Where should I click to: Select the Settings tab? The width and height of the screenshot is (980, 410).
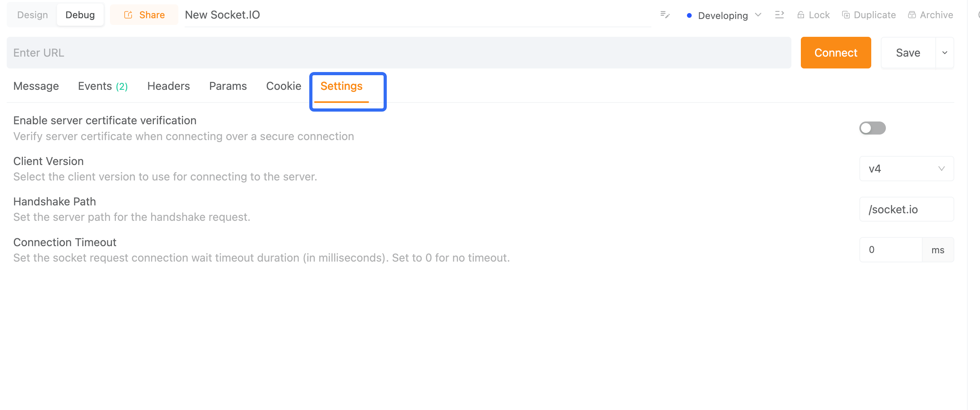coord(341,86)
